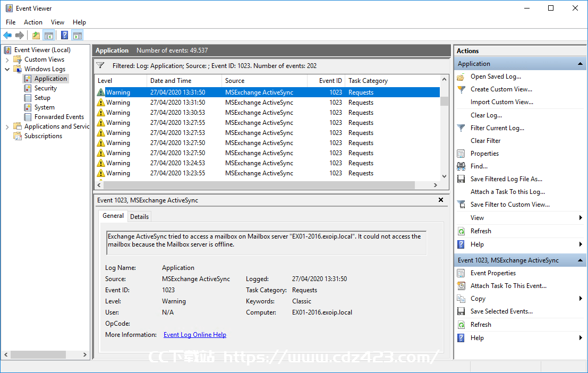Screen dimensions: 588x373
Task: Expand Applications and Services Logs node
Action: 7,127
